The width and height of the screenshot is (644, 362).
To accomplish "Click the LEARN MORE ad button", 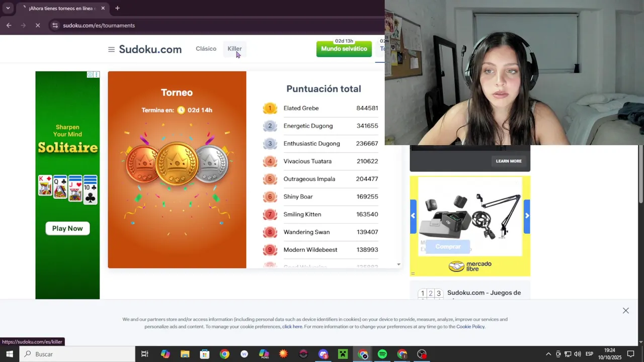I will click(x=509, y=161).
